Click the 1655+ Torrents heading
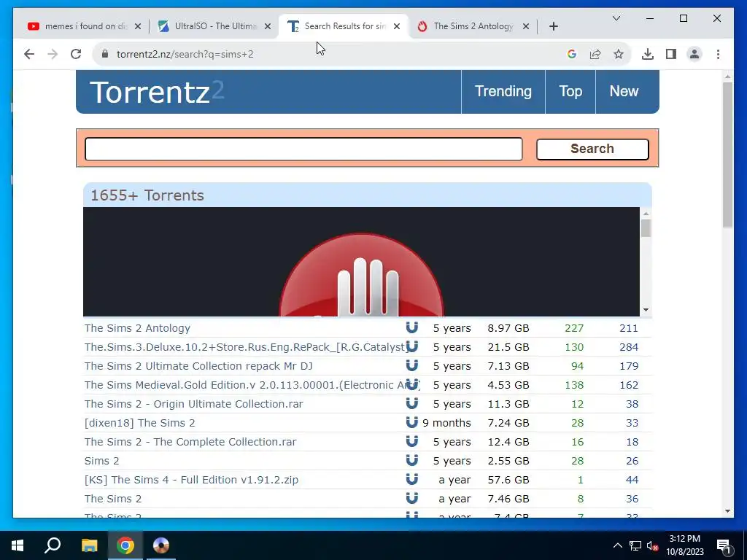The image size is (747, 560). click(147, 195)
